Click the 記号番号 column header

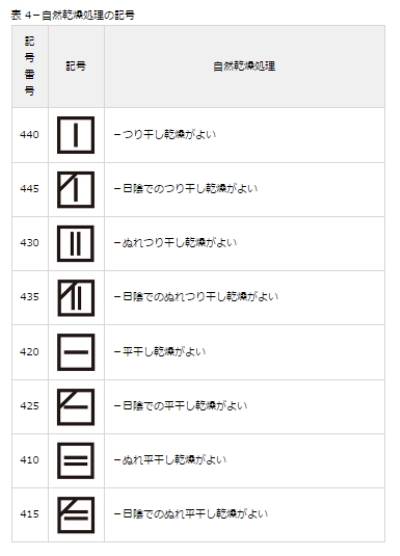pyautogui.click(x=30, y=66)
